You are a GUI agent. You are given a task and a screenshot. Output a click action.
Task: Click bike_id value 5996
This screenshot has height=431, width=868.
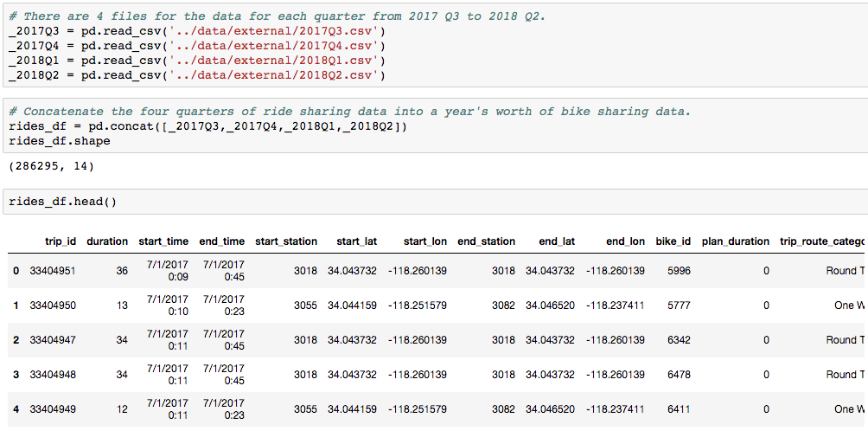tap(680, 271)
